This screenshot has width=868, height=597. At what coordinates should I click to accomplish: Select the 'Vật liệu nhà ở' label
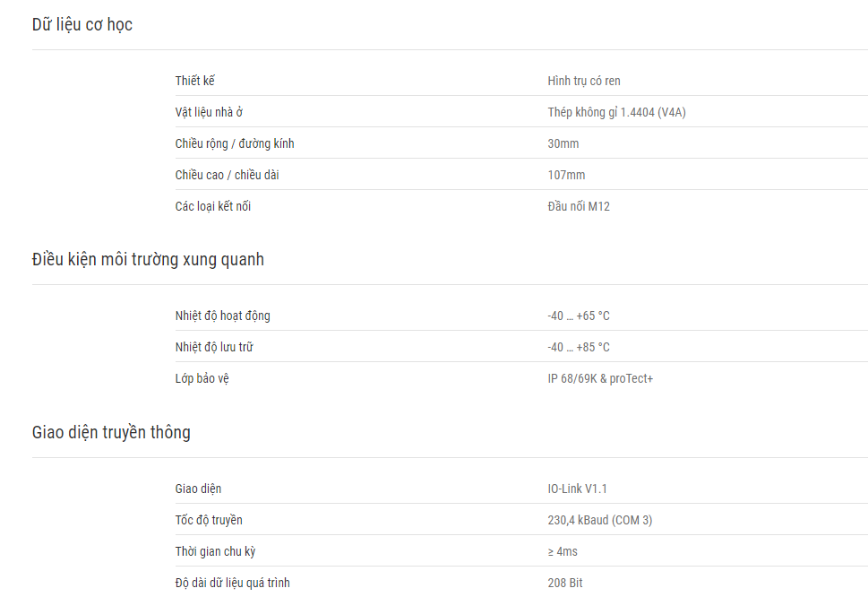(209, 112)
